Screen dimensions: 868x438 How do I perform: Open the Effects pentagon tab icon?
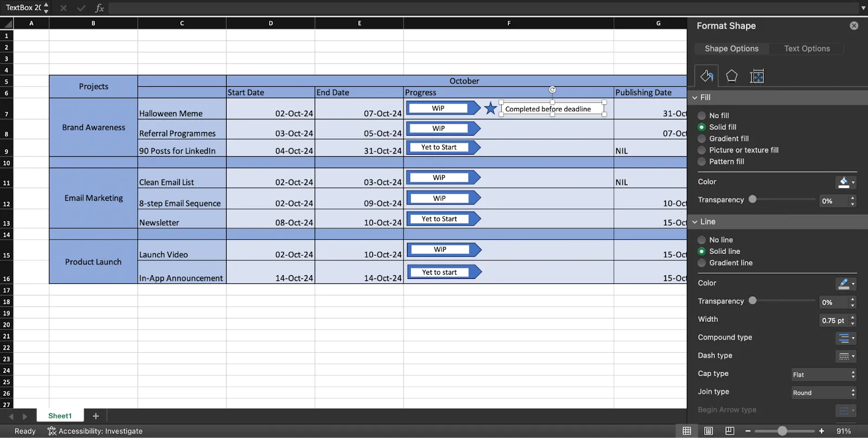[x=731, y=76]
